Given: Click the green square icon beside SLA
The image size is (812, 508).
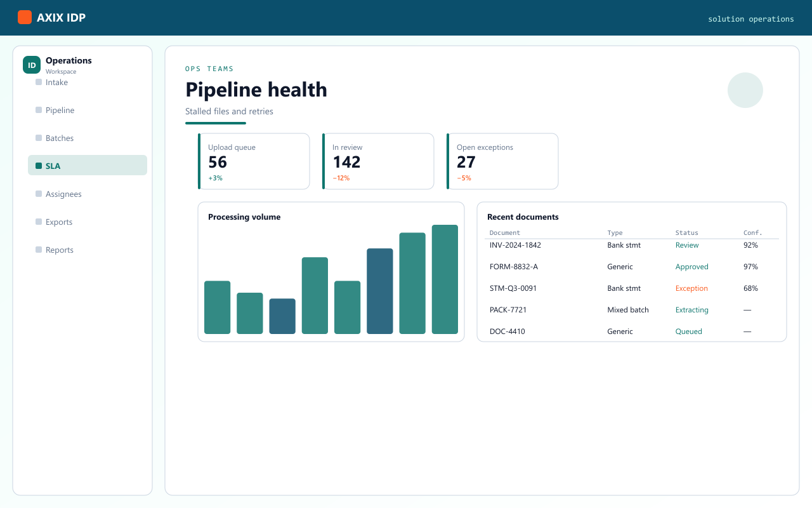Looking at the screenshot, I should coord(39,166).
